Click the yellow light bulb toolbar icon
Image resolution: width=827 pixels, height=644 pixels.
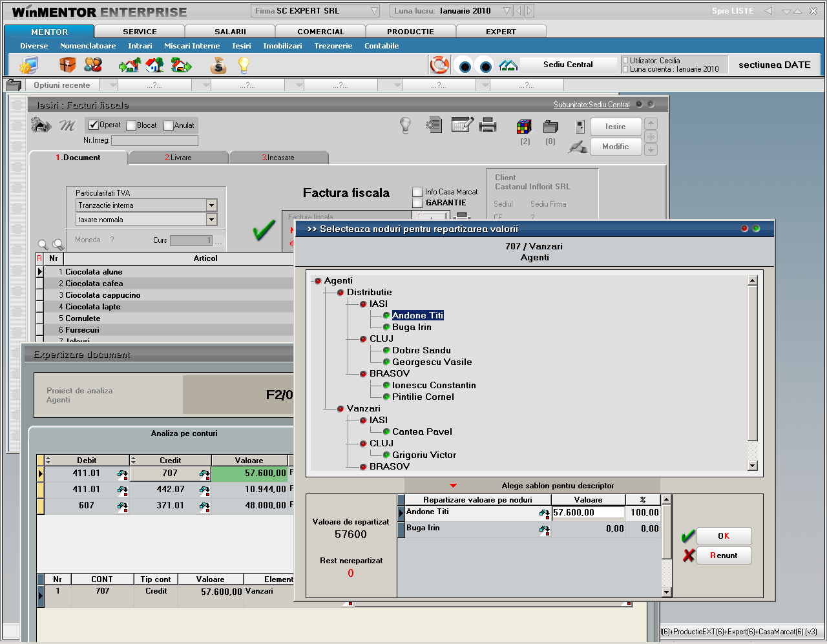coord(244,65)
